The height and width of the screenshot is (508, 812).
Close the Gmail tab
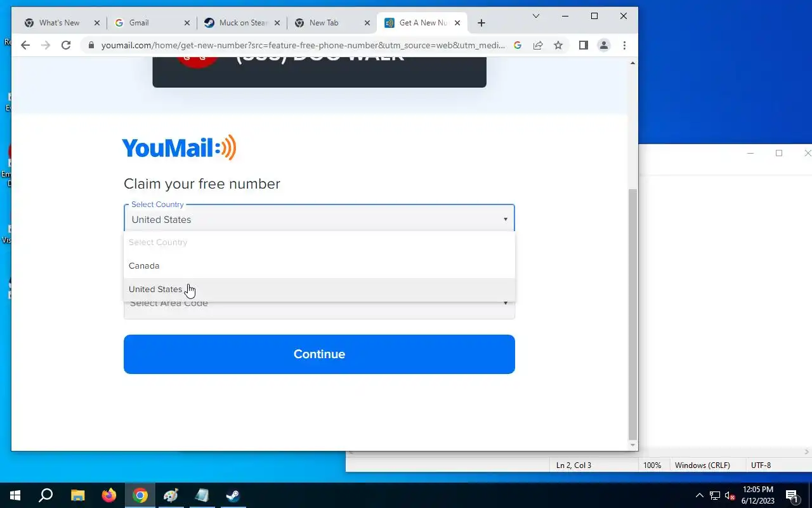tap(187, 23)
